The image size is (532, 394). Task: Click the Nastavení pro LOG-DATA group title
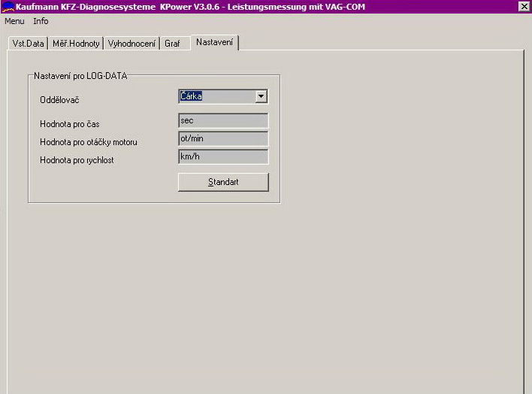[x=80, y=76]
